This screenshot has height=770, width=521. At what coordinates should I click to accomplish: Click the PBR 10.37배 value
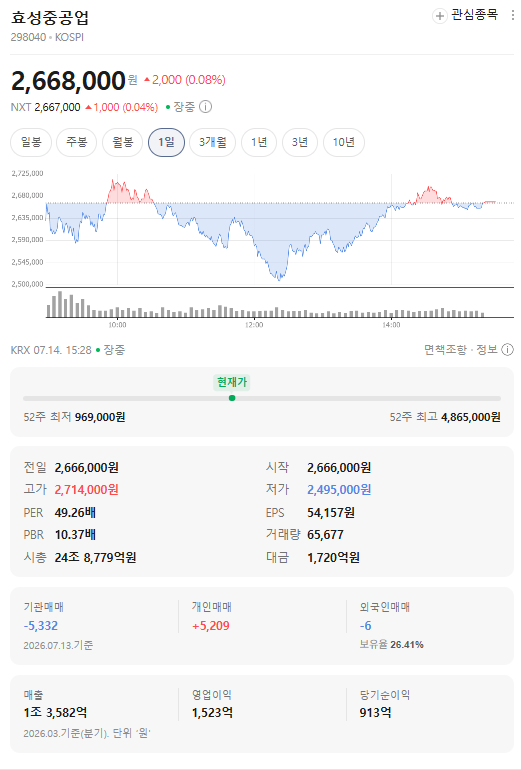click(x=75, y=535)
